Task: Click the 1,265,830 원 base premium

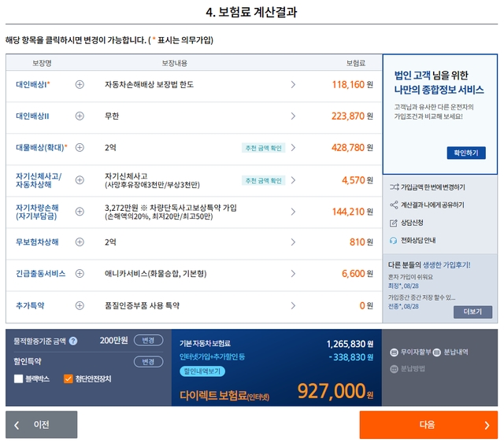Action: click(350, 344)
